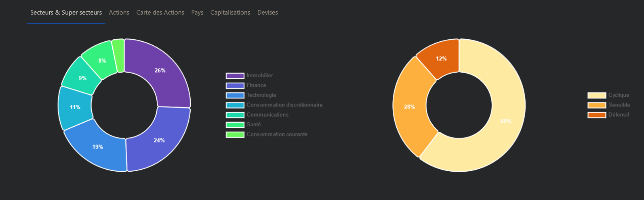Select Secteurs & Super secteurs tab
Image resolution: width=644 pixels, height=200 pixels.
coord(66,13)
